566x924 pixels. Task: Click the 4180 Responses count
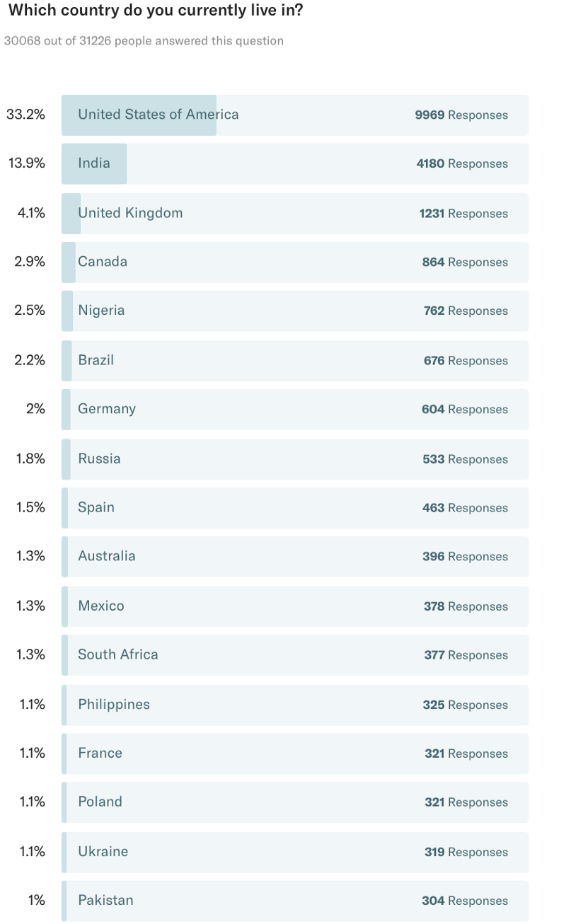tap(462, 164)
